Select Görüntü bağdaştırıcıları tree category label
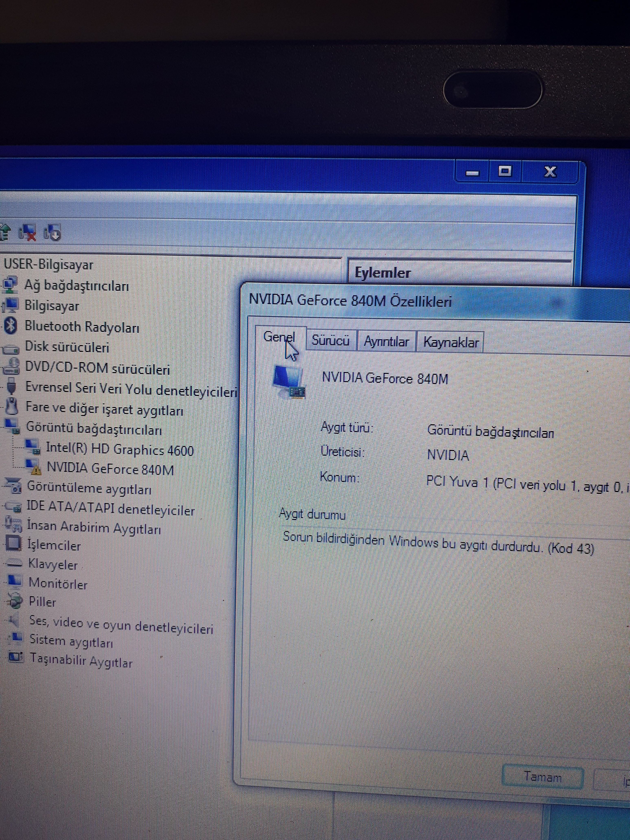This screenshot has height=840, width=630. (94, 429)
